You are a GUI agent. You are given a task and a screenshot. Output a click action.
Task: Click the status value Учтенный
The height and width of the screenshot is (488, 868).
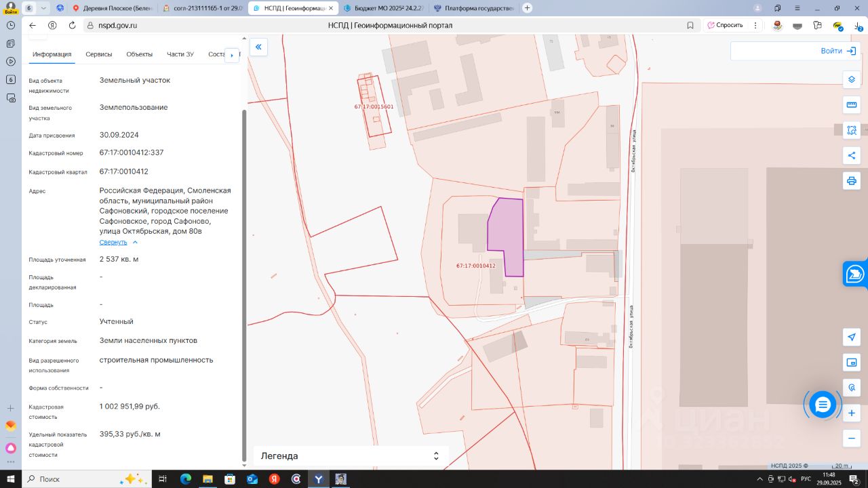pos(116,321)
